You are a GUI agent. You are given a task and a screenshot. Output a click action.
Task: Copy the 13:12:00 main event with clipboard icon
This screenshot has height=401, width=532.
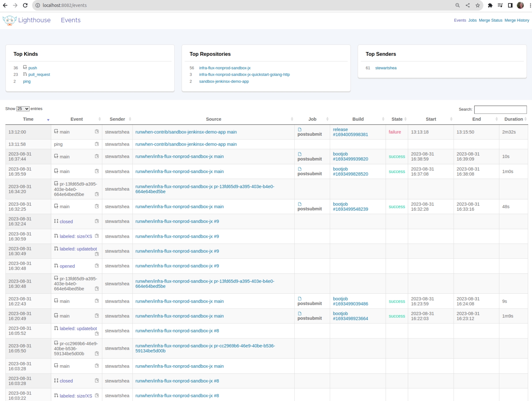click(x=97, y=131)
